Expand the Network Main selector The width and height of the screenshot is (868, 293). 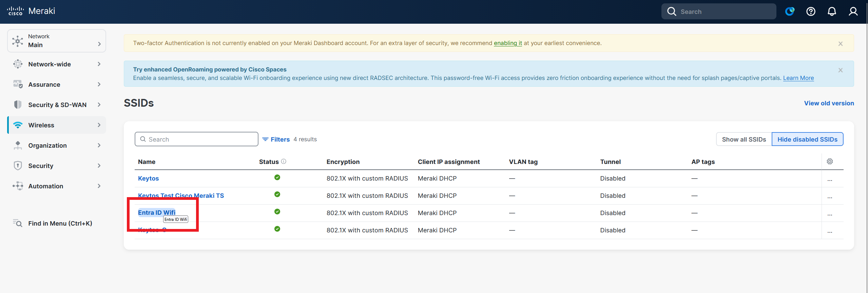coord(57,41)
